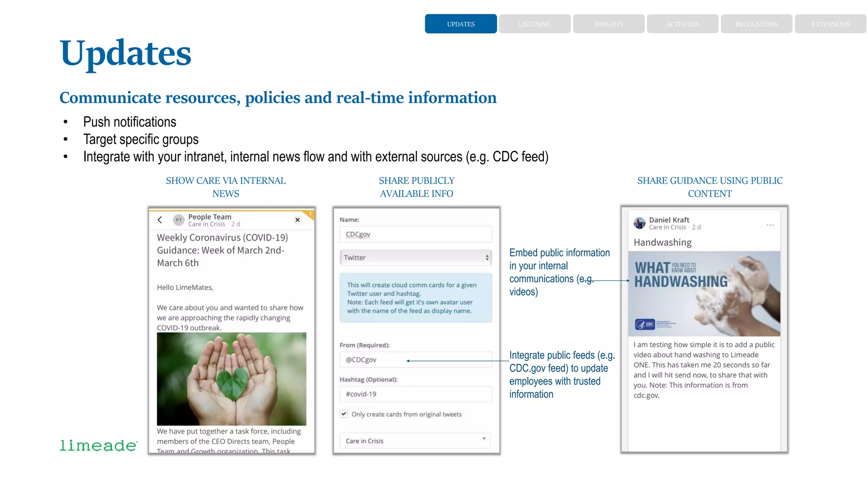Click 'SHARE PUBLICLY AVAILABLE INFO' heading
The width and height of the screenshot is (868, 488).
[x=416, y=187]
